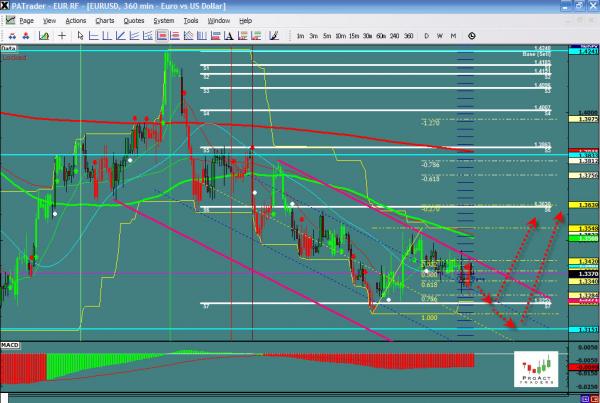The height and width of the screenshot is (403, 600).
Task: Set timeframe to Weekly (W)
Action: [x=440, y=35]
